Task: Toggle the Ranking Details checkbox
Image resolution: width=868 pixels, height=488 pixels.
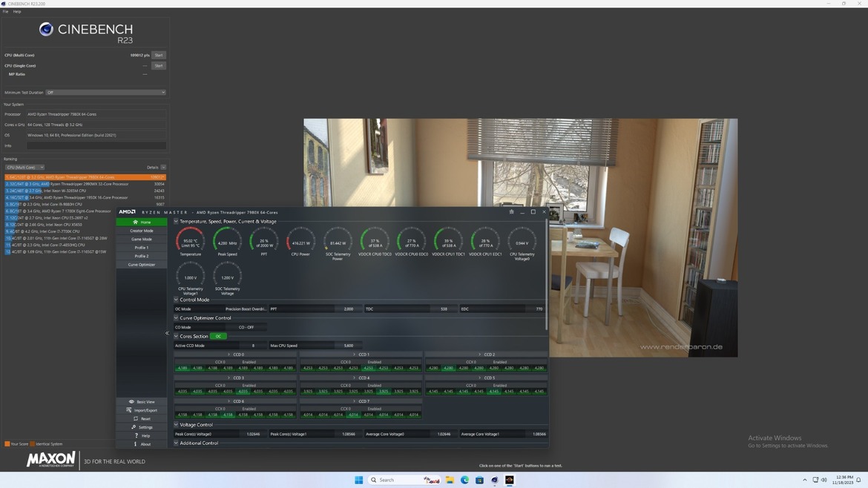Action: [x=163, y=168]
